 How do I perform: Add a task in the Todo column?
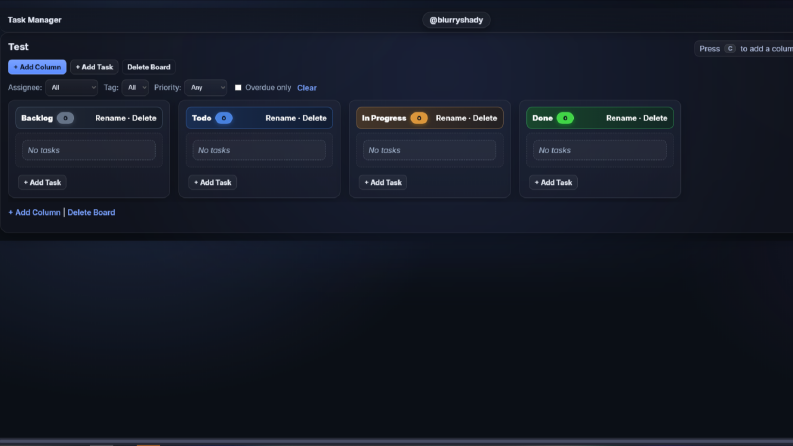point(212,183)
